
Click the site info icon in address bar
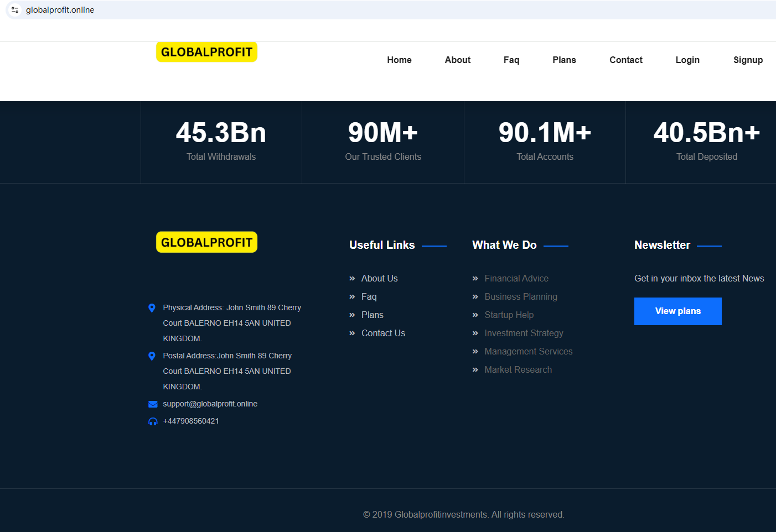[x=15, y=10]
